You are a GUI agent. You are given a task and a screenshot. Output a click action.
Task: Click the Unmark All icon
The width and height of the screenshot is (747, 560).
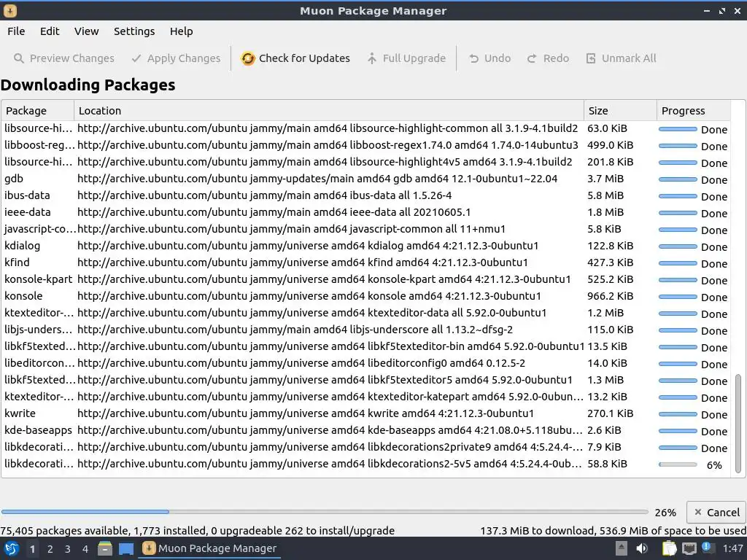point(591,58)
